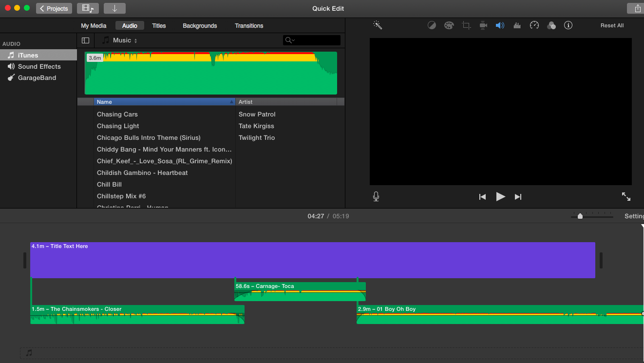This screenshot has width=644, height=363.
Task: Sort by the Name column header
Action: 165,102
